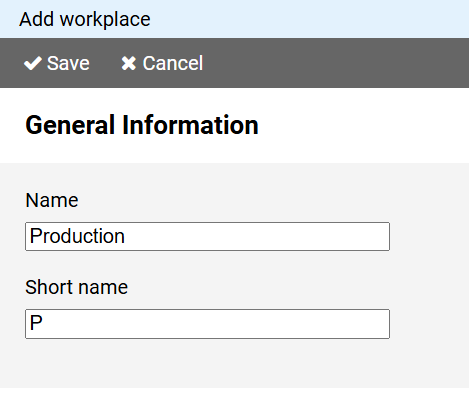Click the Cancel X icon

[x=129, y=63]
